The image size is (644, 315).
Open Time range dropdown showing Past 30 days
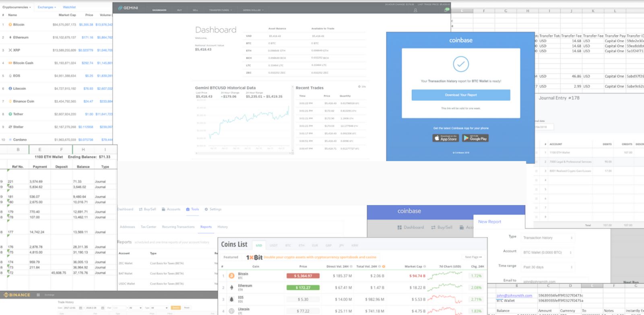coord(548,267)
